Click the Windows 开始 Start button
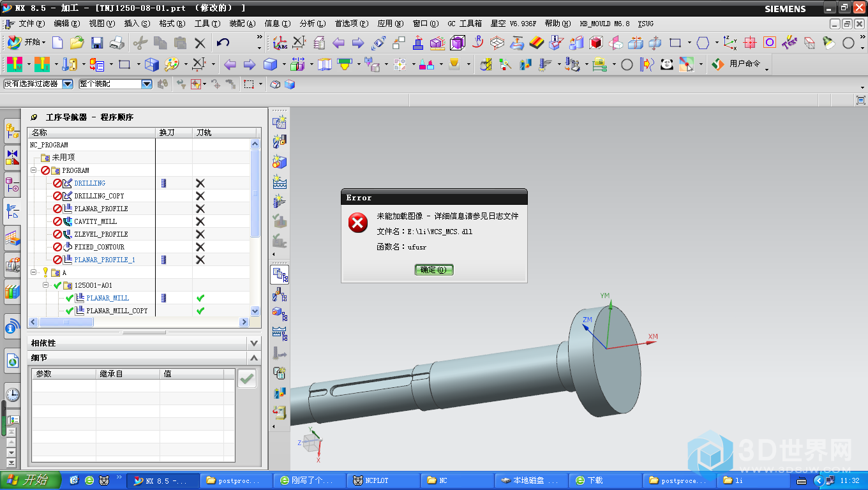 pyautogui.click(x=29, y=480)
